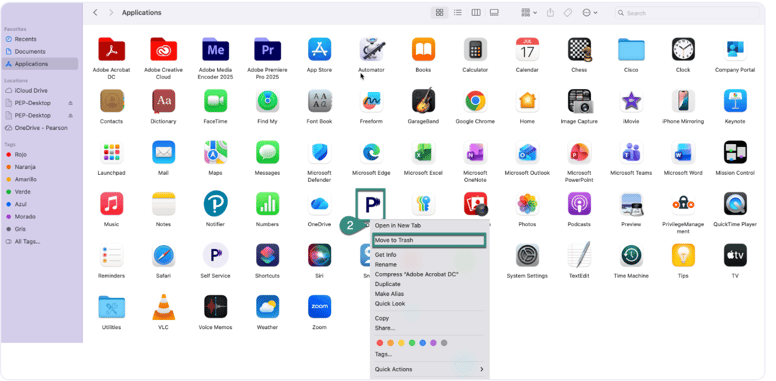Switch to column view

click(476, 13)
